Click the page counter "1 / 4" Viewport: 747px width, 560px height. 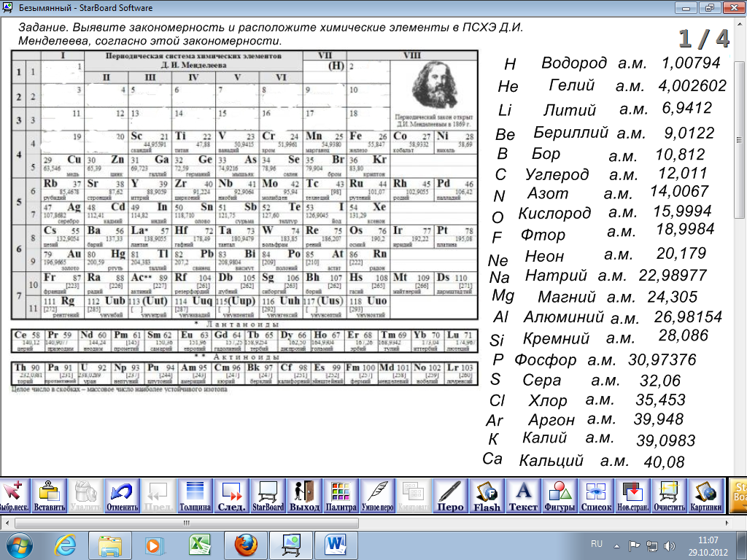click(704, 39)
